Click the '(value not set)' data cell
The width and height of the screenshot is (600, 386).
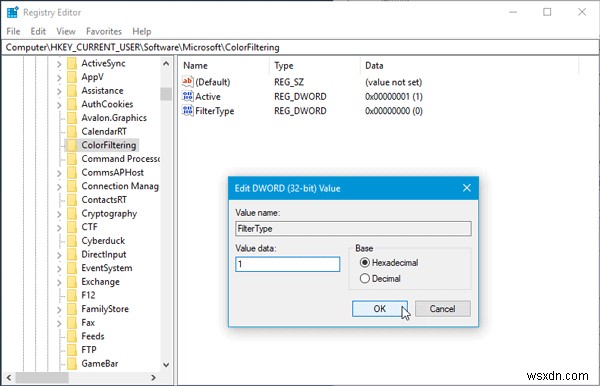click(x=393, y=82)
